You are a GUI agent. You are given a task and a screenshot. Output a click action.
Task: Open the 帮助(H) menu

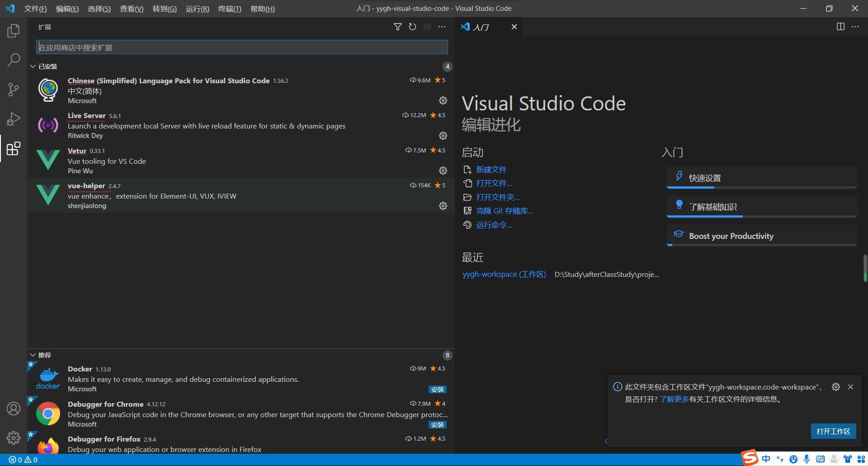tap(263, 9)
